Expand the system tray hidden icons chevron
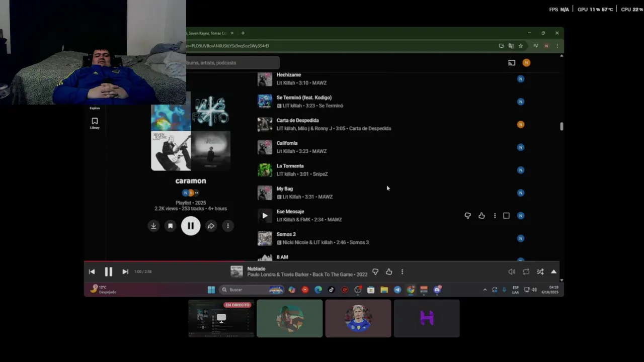 [x=485, y=290]
